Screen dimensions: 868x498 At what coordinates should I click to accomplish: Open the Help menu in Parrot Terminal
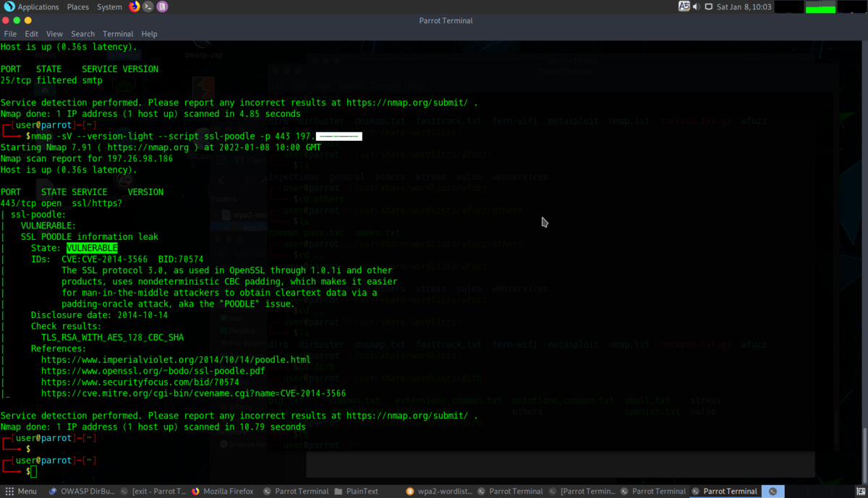pyautogui.click(x=149, y=34)
